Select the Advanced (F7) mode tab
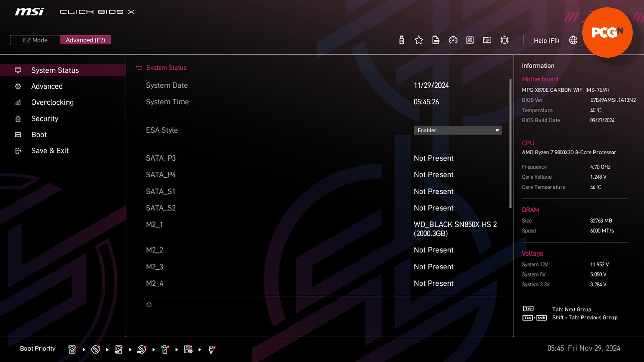The height and width of the screenshot is (362, 644). pyautogui.click(x=85, y=40)
